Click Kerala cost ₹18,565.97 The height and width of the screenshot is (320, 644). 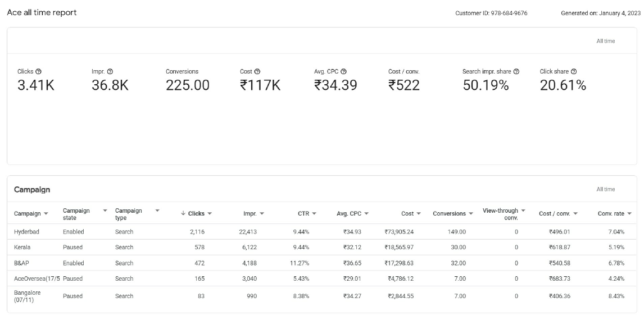tap(399, 248)
